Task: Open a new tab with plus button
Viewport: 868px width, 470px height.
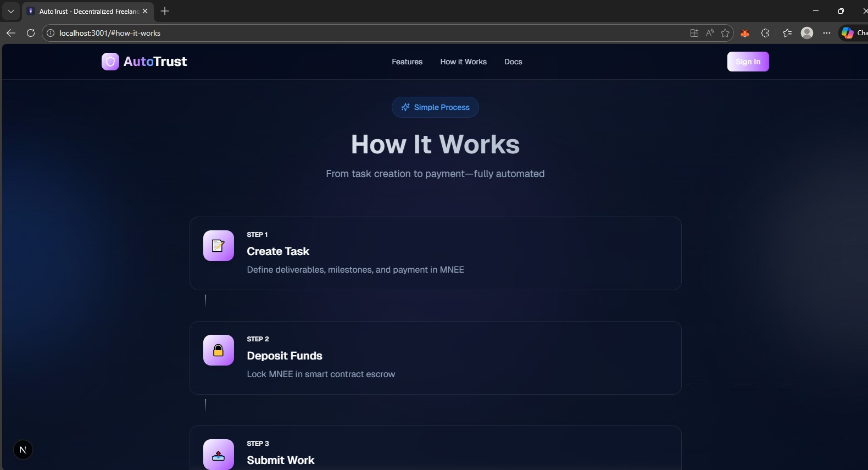Action: [165, 11]
